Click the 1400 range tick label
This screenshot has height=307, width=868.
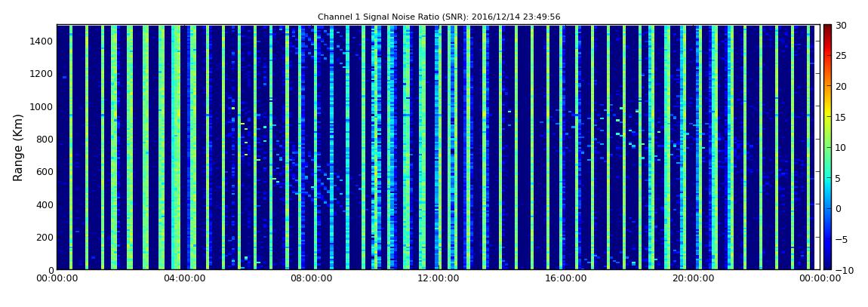click(42, 41)
